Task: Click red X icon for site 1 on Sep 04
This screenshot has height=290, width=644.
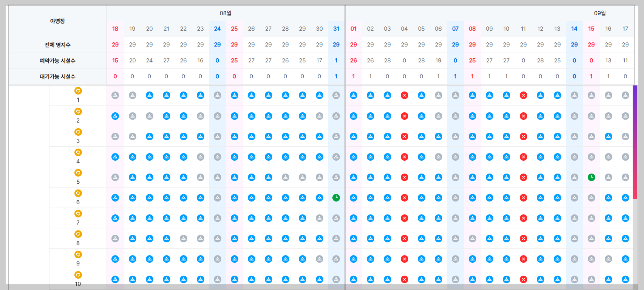Action: pos(405,95)
